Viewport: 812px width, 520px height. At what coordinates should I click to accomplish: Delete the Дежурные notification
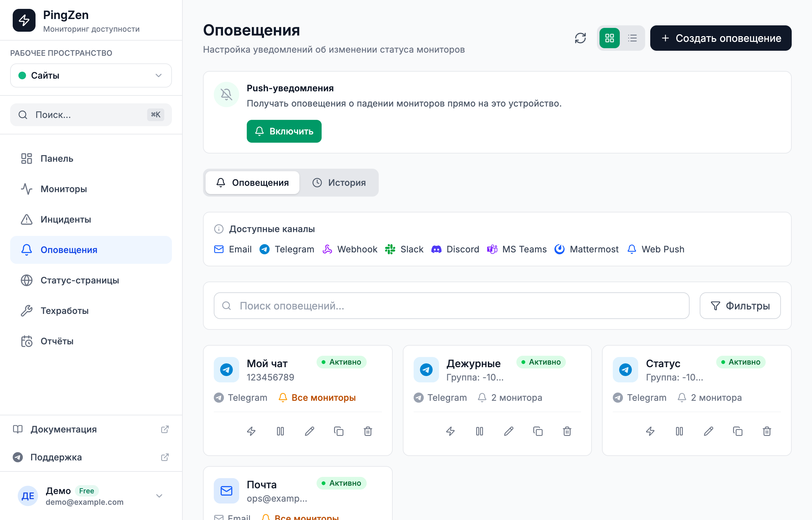tap(567, 431)
